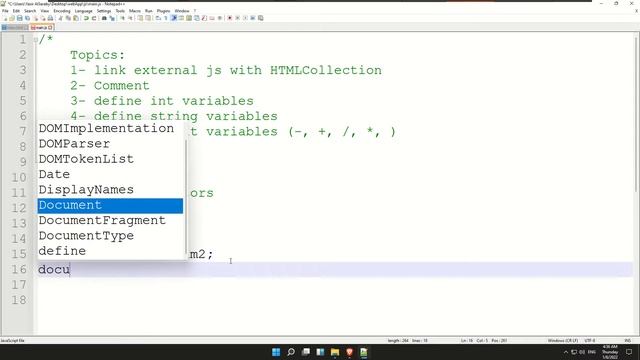Select the highlighted Document suggestion
The image size is (640, 360).
click(110, 205)
